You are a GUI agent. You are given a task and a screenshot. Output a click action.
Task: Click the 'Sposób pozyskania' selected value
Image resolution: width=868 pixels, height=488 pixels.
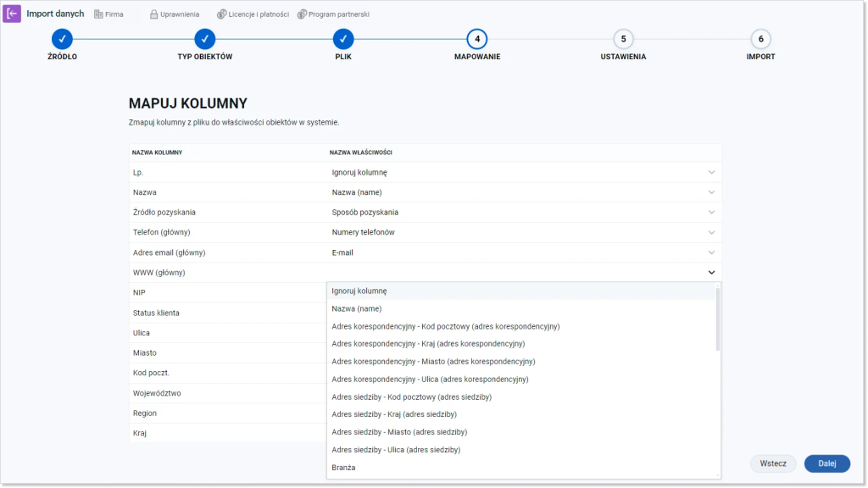[364, 213]
